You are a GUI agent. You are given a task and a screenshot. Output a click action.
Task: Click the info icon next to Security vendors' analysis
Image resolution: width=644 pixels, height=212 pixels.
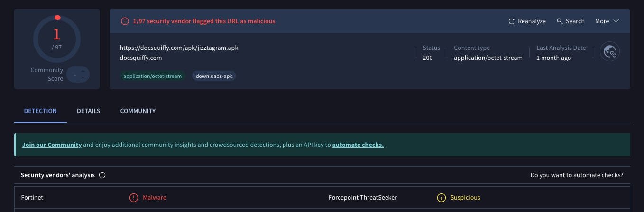(102, 175)
